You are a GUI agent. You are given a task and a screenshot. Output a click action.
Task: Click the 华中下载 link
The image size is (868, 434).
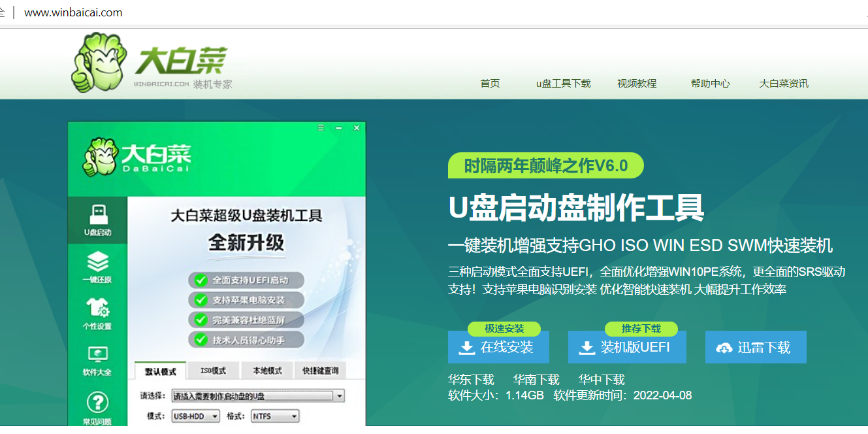(602, 380)
